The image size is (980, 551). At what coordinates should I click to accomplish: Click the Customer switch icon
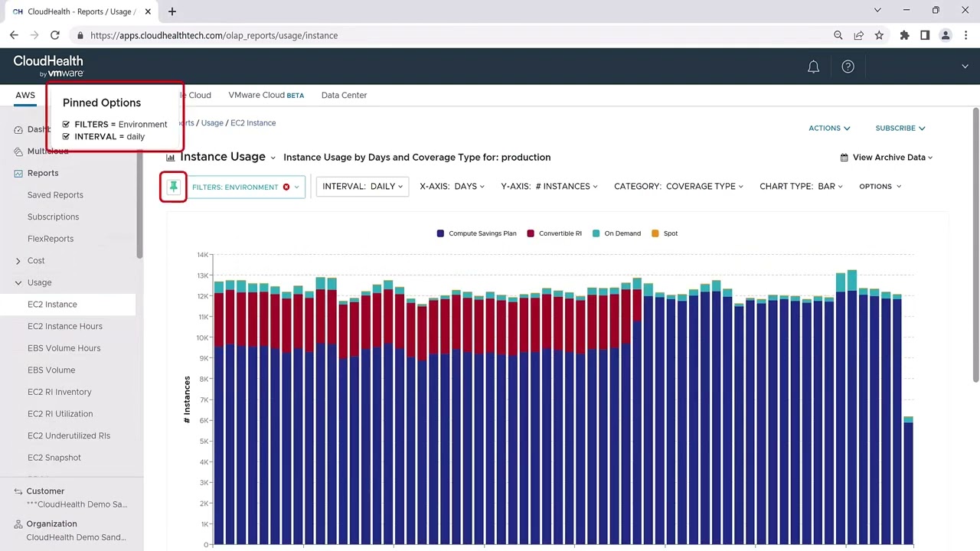point(18,491)
